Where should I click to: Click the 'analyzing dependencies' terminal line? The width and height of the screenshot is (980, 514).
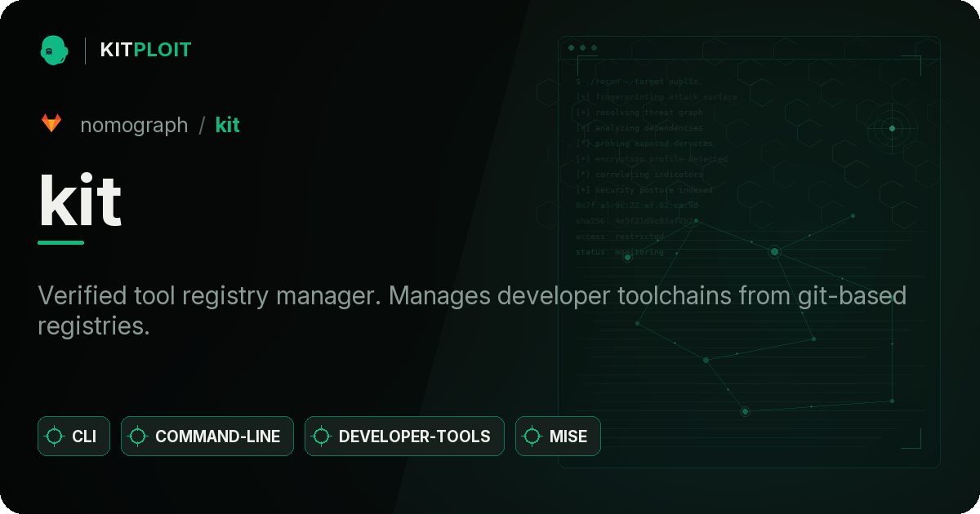(x=639, y=128)
